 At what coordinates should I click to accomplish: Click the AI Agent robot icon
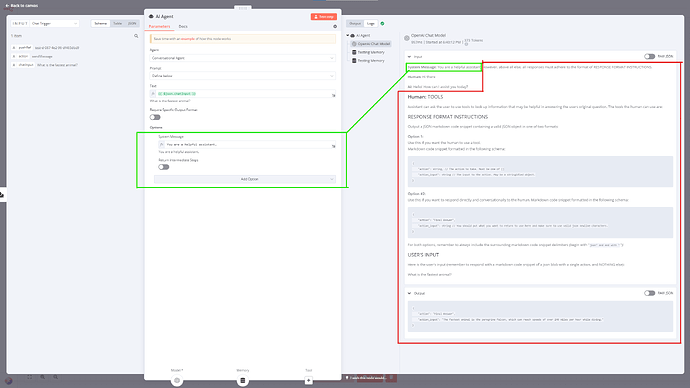click(x=151, y=16)
